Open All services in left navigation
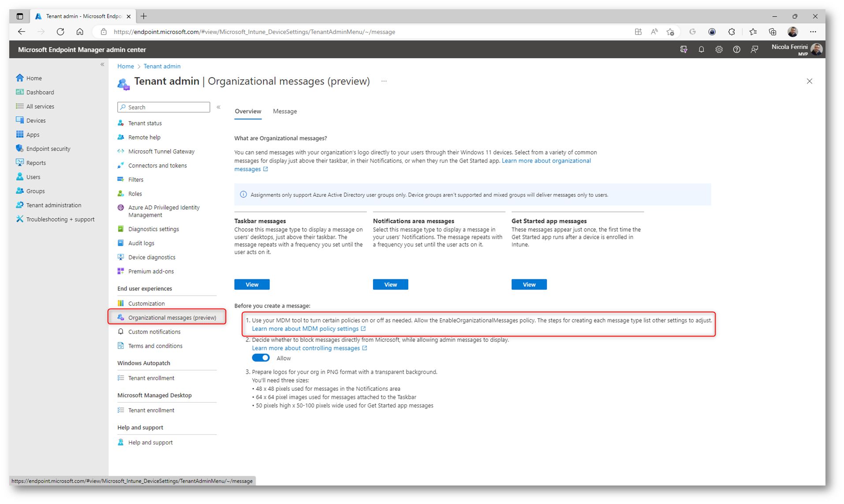Image resolution: width=844 pixels, height=504 pixels. point(35,106)
